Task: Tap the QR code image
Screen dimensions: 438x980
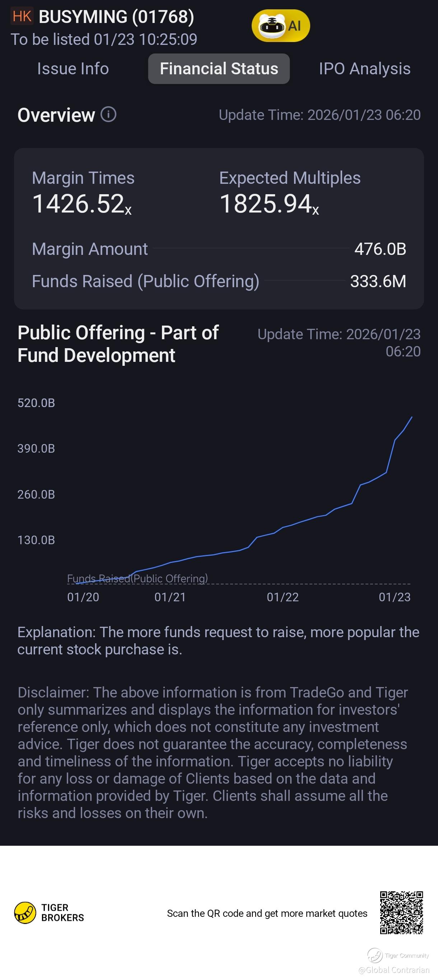Action: pyautogui.click(x=401, y=912)
